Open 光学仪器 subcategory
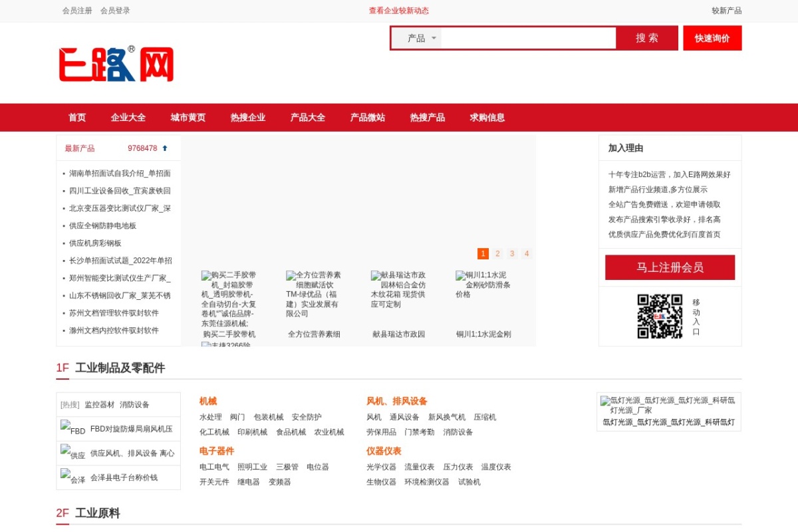The width and height of the screenshot is (798, 532). [x=381, y=467]
